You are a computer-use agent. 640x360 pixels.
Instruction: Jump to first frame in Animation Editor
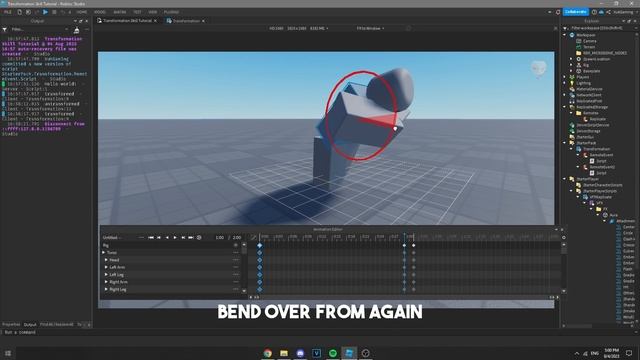click(151, 238)
